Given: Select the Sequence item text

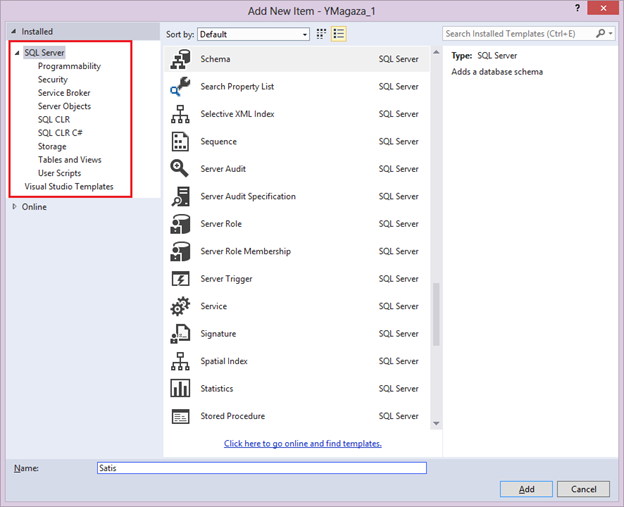Looking at the screenshot, I should click(218, 142).
